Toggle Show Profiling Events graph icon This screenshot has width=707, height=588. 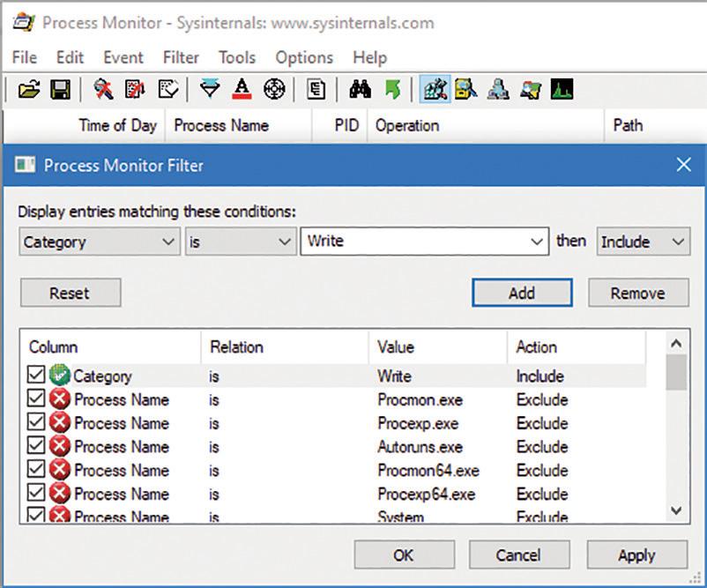pyautogui.click(x=562, y=89)
